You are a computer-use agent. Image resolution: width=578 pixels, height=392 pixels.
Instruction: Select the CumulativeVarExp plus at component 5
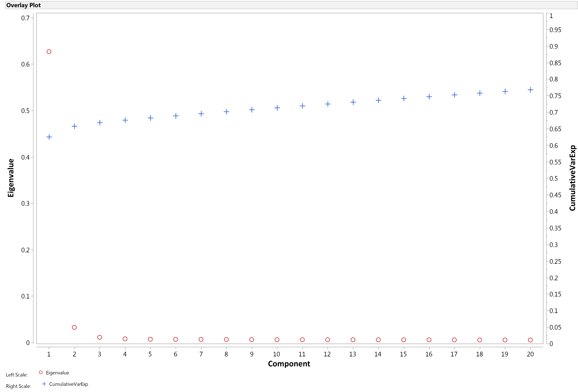[151, 118]
